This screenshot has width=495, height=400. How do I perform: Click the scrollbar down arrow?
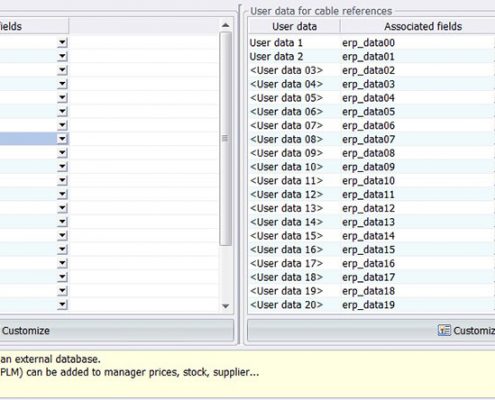click(226, 306)
